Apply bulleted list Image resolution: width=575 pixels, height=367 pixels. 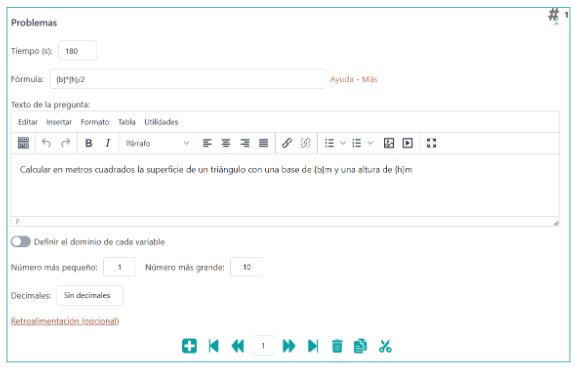[x=329, y=143]
